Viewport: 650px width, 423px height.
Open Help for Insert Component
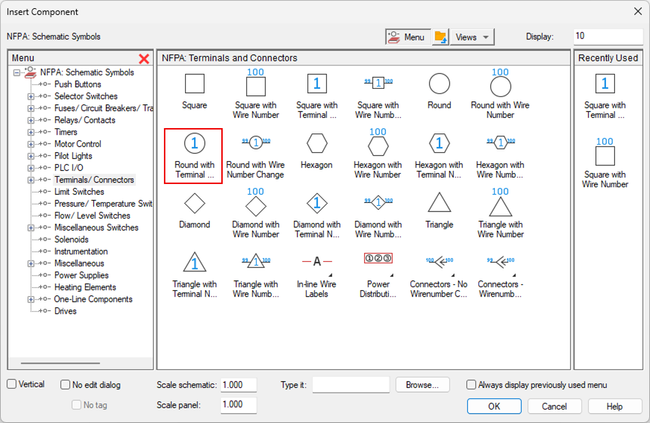pos(615,406)
